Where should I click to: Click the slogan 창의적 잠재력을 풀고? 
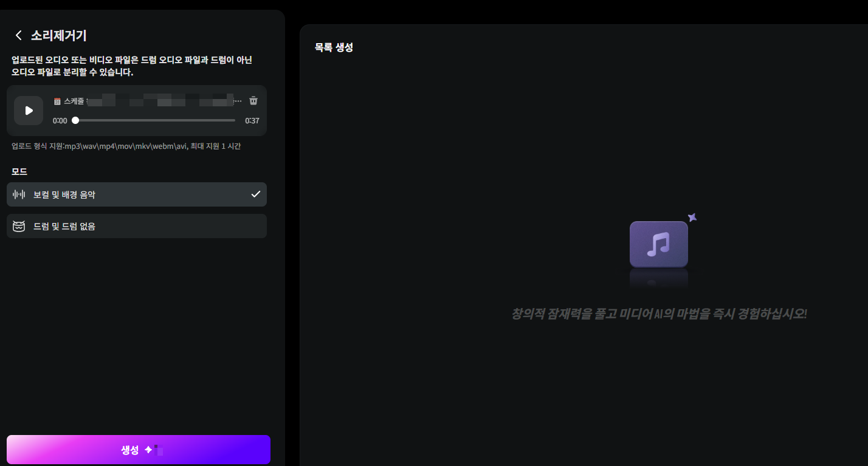pyautogui.click(x=659, y=314)
